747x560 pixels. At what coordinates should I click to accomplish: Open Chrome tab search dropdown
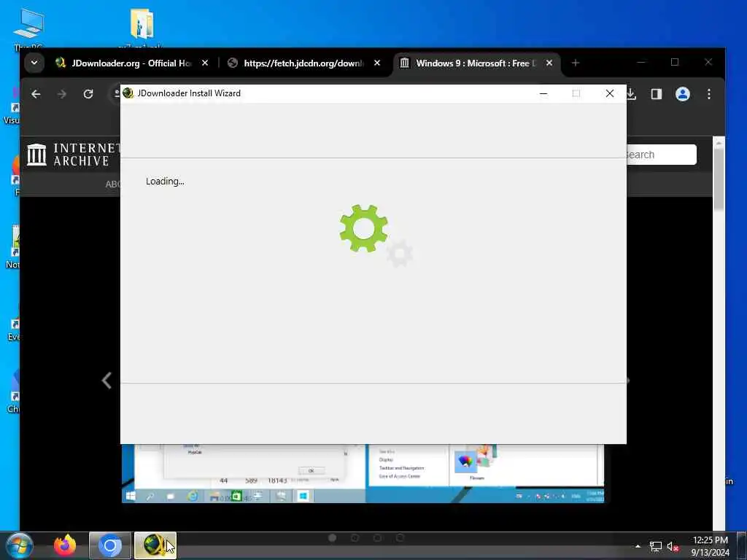pos(34,63)
